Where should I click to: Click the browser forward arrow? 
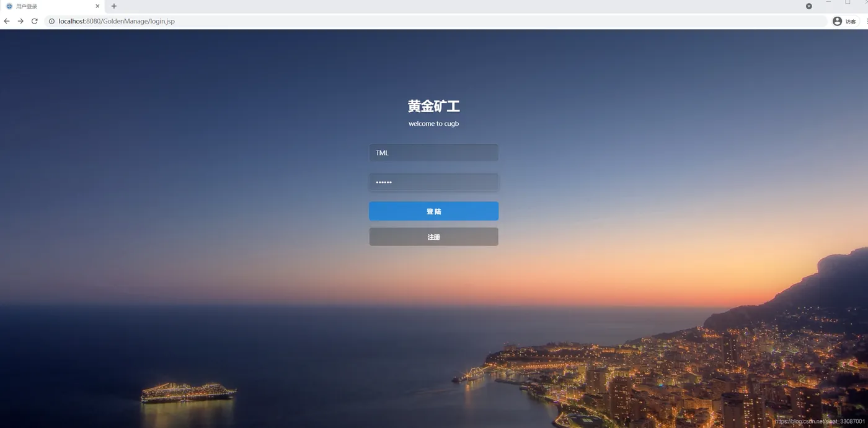point(20,21)
